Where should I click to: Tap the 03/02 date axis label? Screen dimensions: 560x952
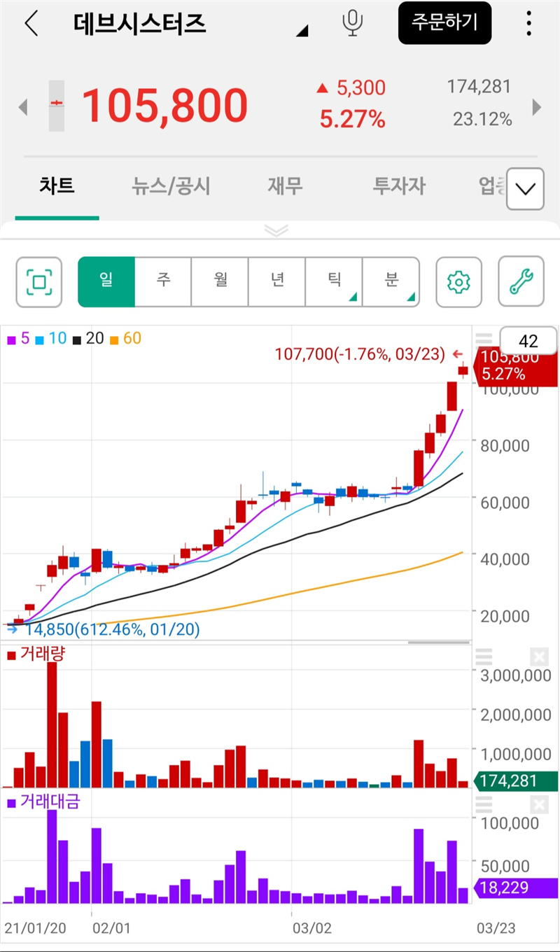[311, 928]
